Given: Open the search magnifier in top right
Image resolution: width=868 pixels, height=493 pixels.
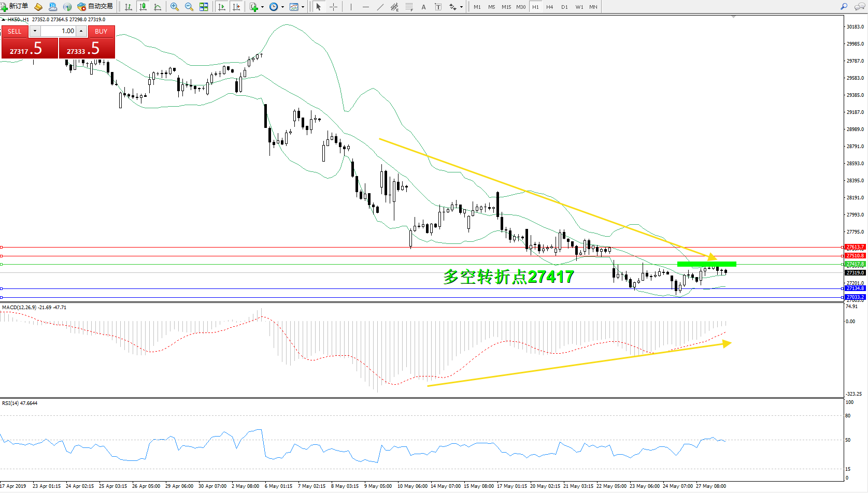Looking at the screenshot, I should (844, 7).
